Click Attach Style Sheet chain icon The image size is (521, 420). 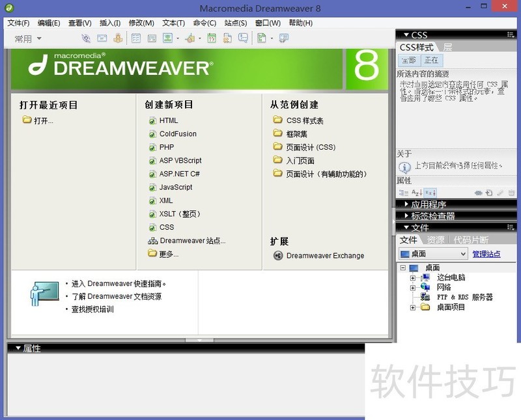[x=478, y=193]
